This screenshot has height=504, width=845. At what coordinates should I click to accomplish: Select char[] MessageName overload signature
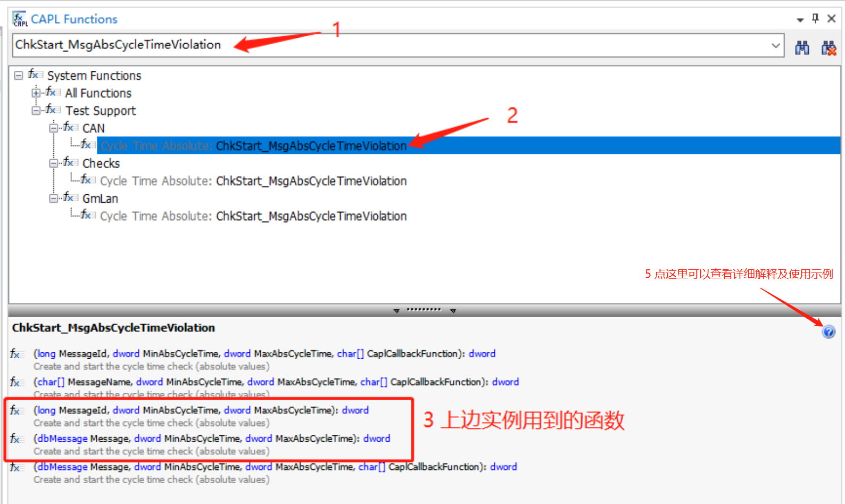click(x=276, y=382)
